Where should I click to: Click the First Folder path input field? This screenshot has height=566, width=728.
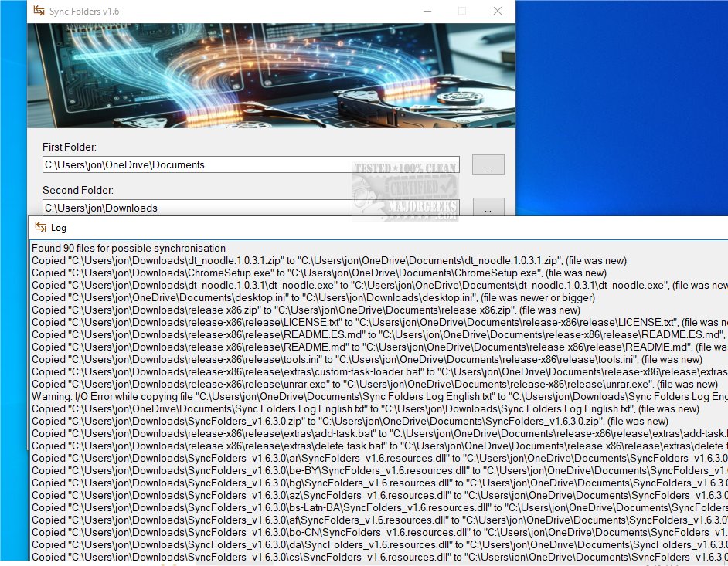[x=250, y=164]
